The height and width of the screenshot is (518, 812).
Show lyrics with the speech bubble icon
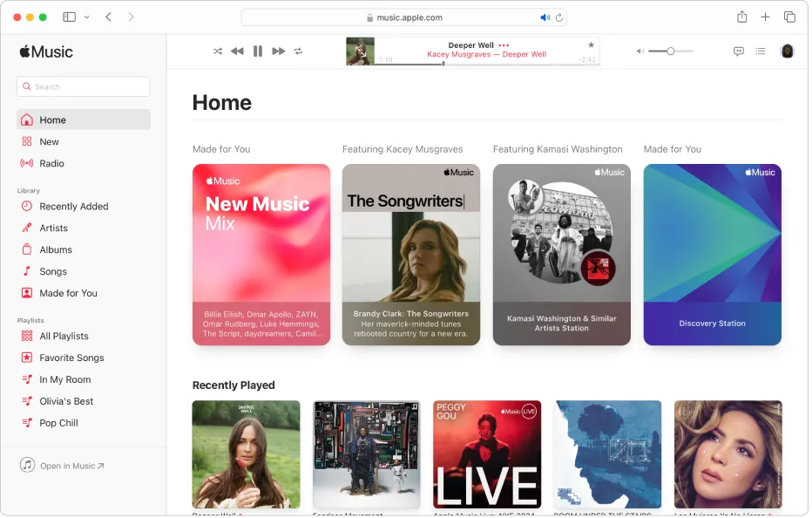click(738, 51)
